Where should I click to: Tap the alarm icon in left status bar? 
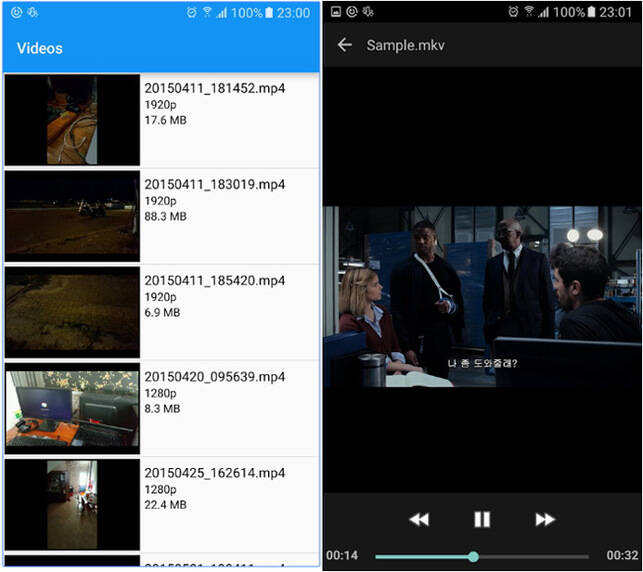coord(191,12)
